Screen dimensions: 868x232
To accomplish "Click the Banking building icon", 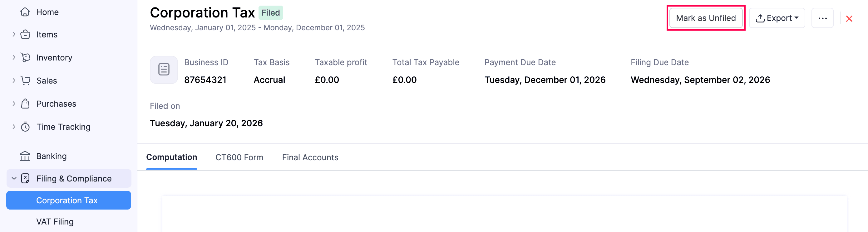I will pos(25,156).
